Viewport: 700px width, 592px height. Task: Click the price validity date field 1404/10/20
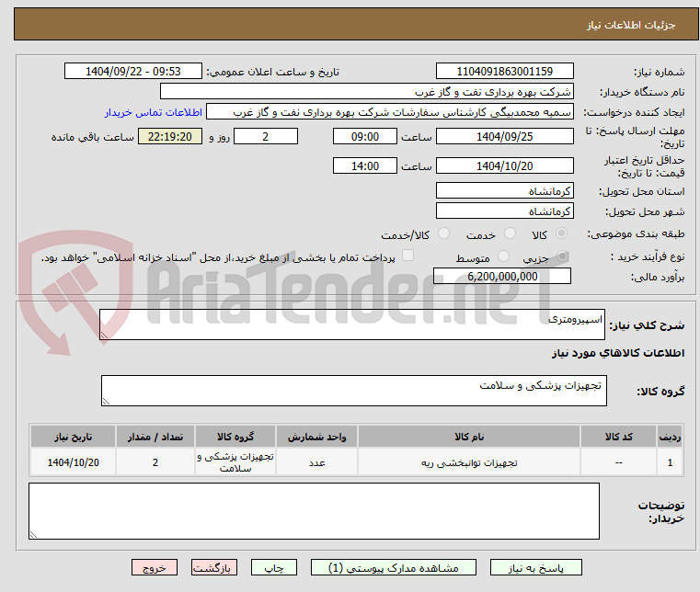tap(504, 165)
